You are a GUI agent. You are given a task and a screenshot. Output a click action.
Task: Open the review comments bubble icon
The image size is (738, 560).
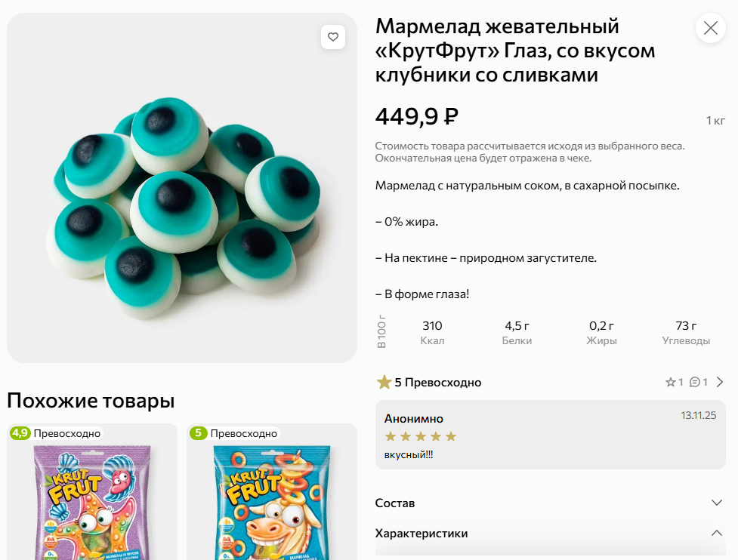[x=694, y=382]
